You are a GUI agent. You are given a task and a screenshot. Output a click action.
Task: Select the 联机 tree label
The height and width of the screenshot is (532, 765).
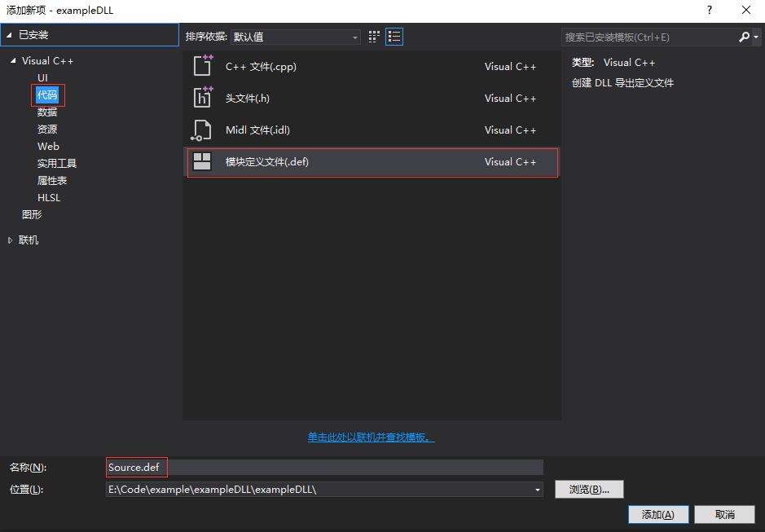pyautogui.click(x=29, y=240)
